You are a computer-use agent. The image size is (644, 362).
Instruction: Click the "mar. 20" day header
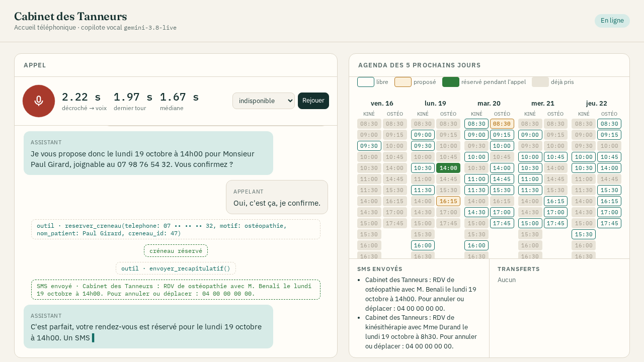(489, 103)
